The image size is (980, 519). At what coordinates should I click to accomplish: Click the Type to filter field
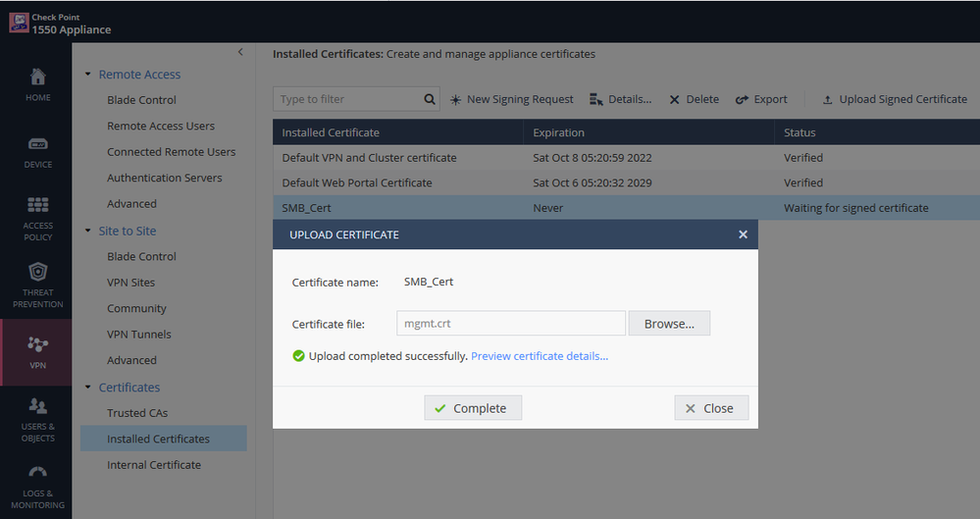click(x=348, y=99)
